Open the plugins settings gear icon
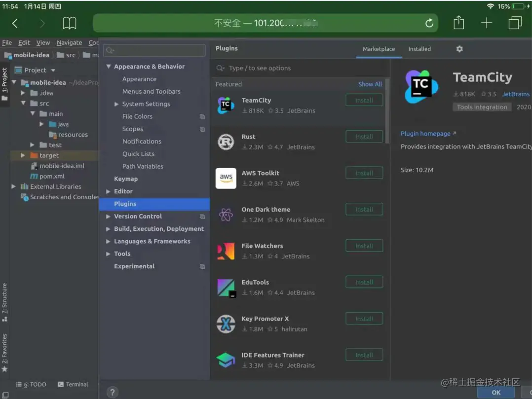Viewport: 532px width, 399px height. point(459,49)
